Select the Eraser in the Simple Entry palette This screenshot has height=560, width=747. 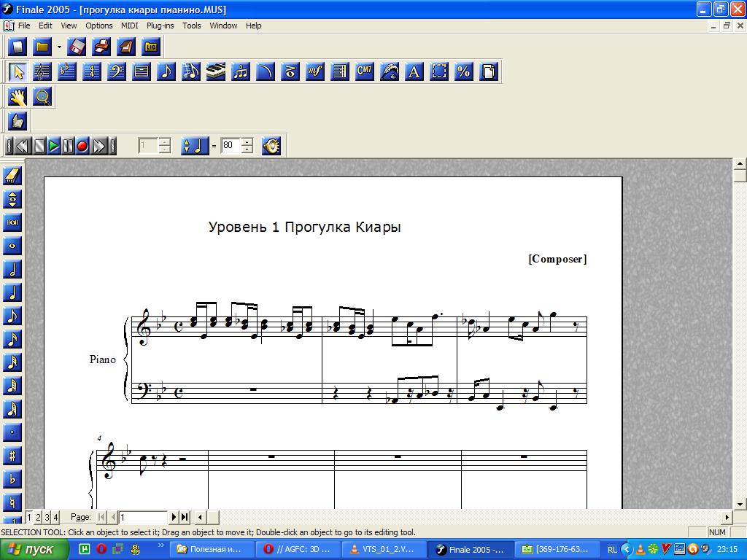tap(13, 176)
